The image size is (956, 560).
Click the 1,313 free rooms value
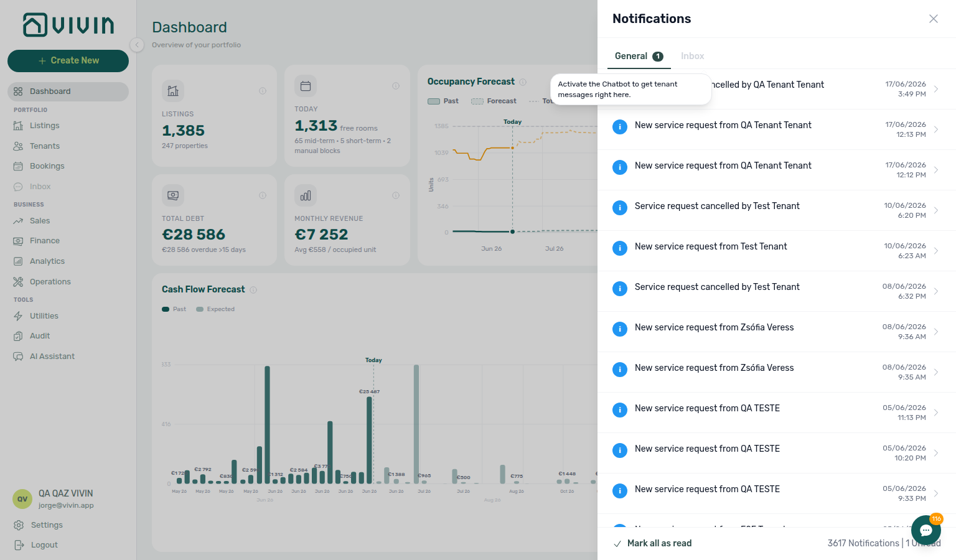click(x=316, y=126)
